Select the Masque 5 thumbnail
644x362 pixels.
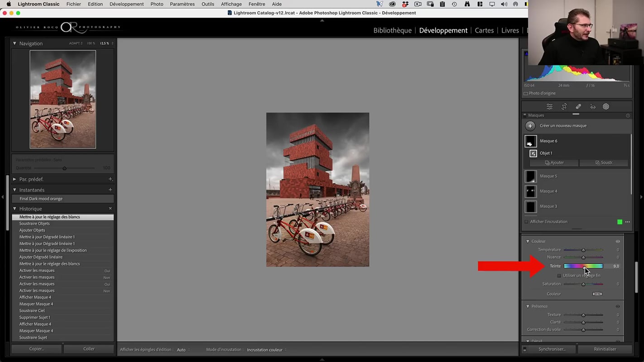coord(530,176)
